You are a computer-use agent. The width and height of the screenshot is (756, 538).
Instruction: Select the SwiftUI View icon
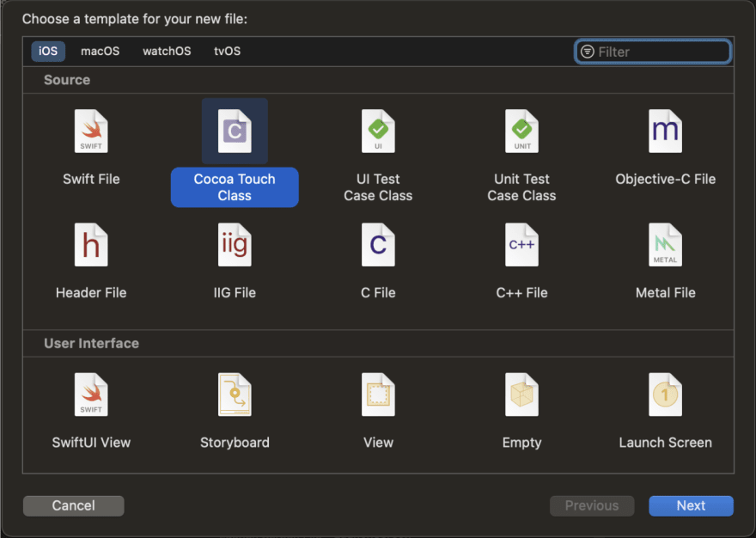[91, 394]
